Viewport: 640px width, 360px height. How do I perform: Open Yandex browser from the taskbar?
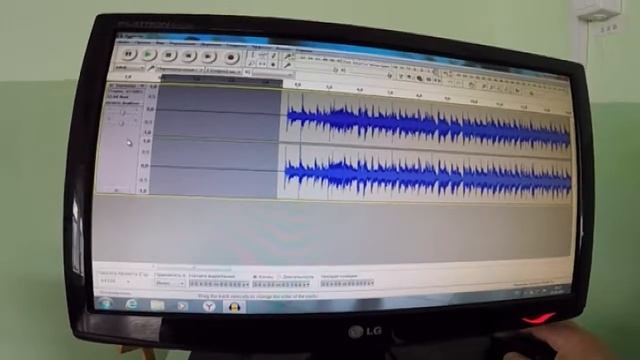click(209, 306)
